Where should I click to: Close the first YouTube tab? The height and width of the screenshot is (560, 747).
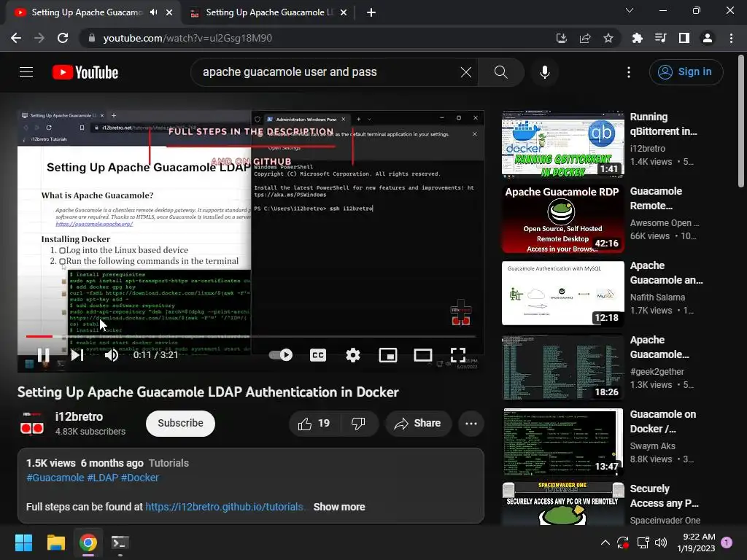[x=169, y=12]
